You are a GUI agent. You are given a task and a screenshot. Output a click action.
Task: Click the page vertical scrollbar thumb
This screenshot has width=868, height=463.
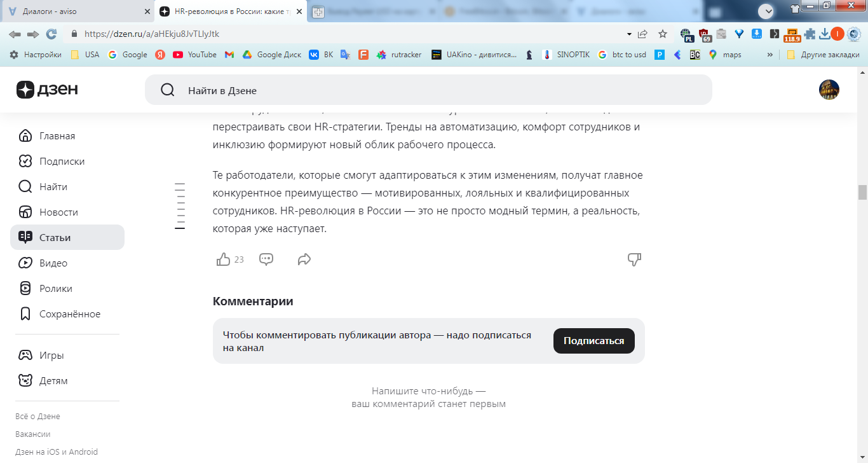(862, 192)
